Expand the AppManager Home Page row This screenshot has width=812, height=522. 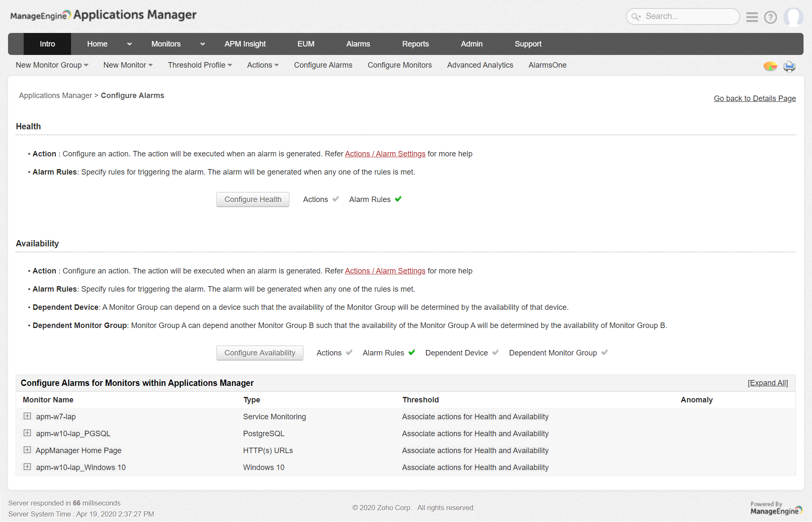(27, 450)
